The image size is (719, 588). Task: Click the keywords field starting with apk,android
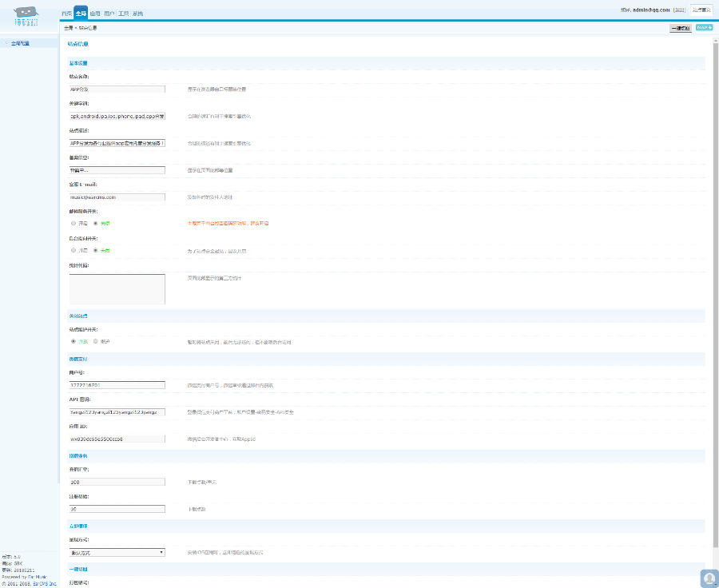[117, 116]
